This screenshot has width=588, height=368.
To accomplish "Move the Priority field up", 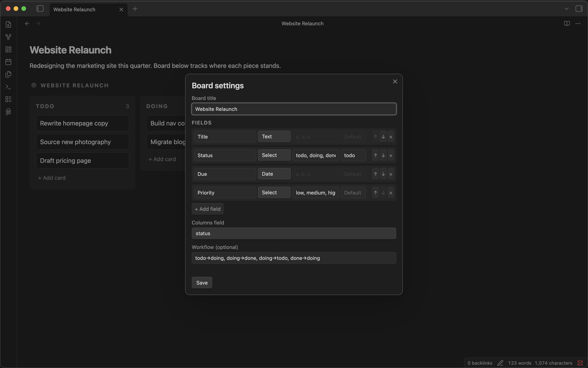I will coord(375,193).
